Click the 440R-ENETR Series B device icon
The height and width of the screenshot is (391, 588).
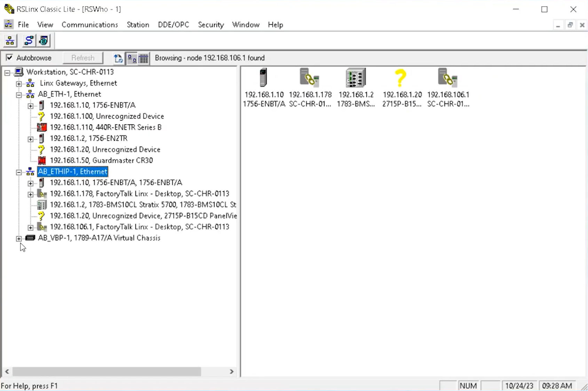42,127
